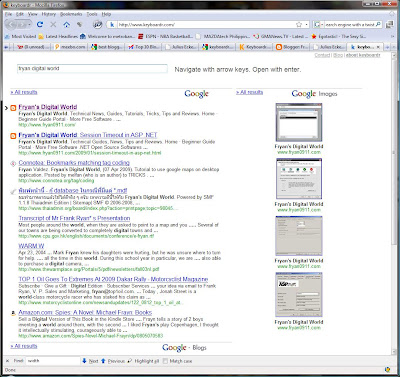Click the sidebar toggle icon right of search box
Image resolution: width=400 pixels, height=377 pixels.
coord(389,24)
